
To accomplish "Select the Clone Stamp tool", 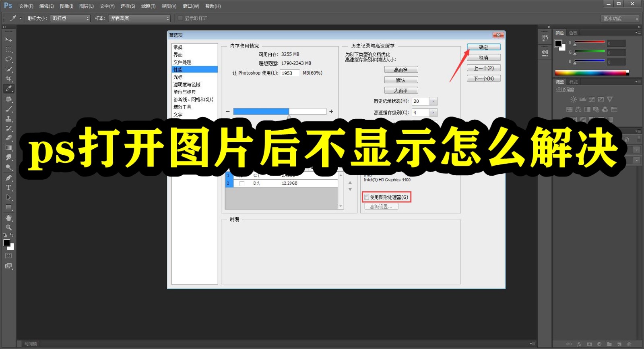I will click(8, 118).
